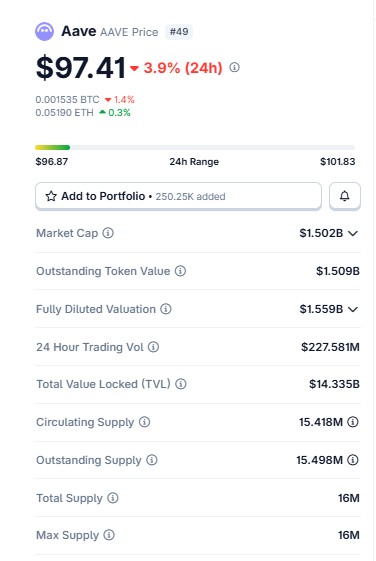The image size is (376, 561).
Task: Expand the Fully Diluted Valuation $1.559B chevron
Action: 353,309
